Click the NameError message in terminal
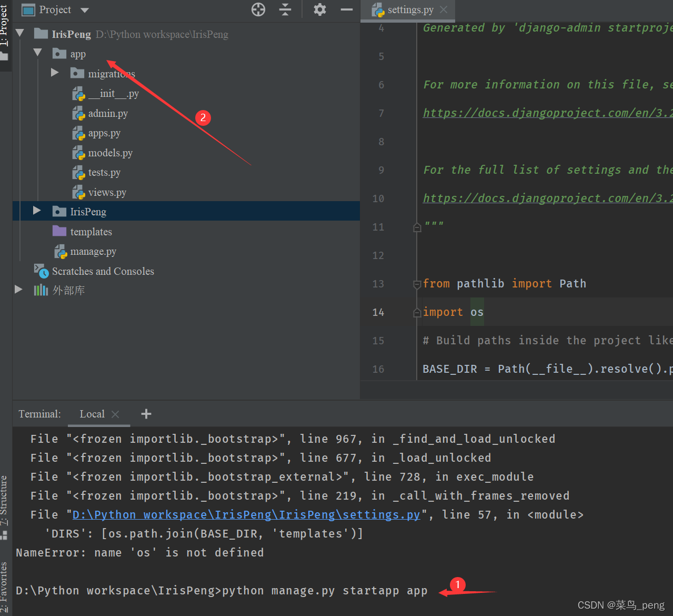 [x=140, y=552]
